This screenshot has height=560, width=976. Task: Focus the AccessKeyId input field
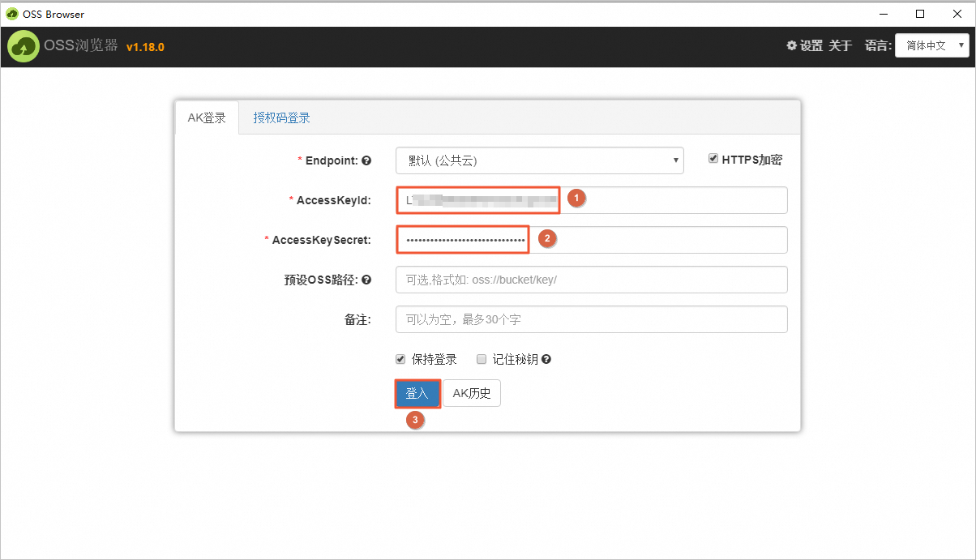click(x=592, y=200)
